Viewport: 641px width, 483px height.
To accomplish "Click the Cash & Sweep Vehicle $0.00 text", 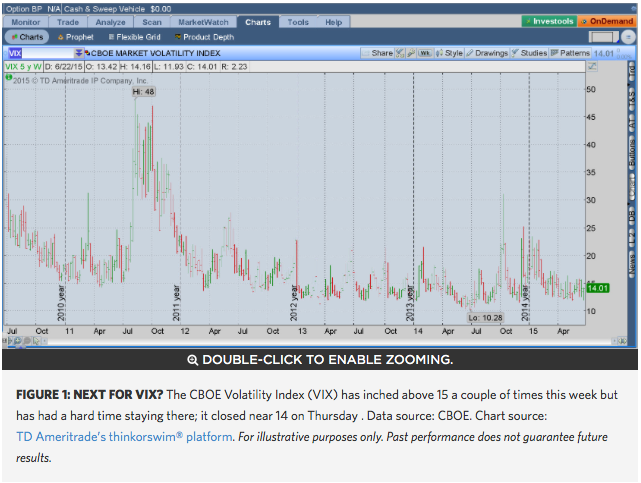I will (118, 9).
